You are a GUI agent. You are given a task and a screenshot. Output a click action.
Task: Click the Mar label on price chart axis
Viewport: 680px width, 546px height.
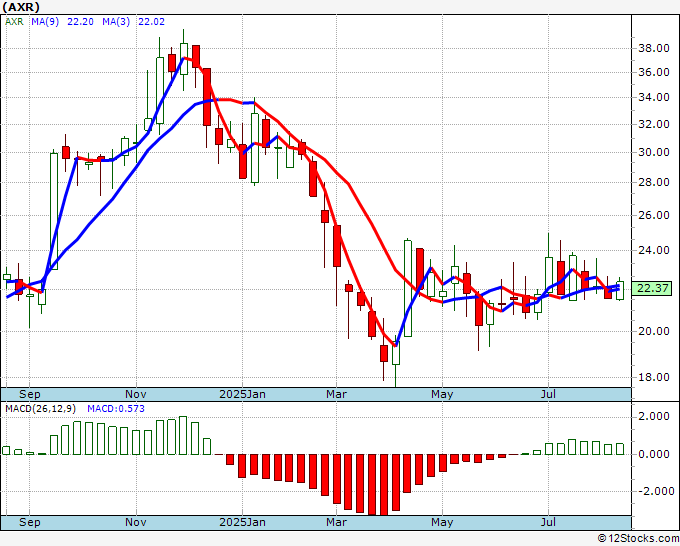point(337,394)
